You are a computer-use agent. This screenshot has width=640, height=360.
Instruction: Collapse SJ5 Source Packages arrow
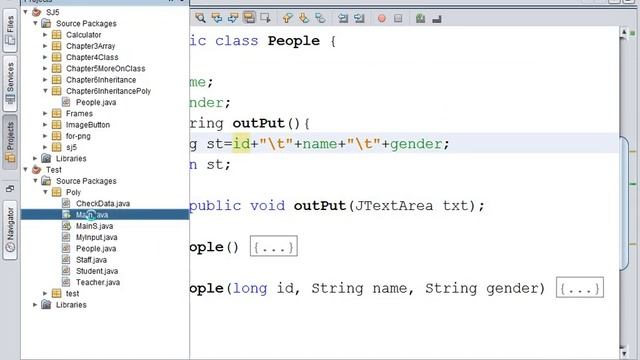36,23
